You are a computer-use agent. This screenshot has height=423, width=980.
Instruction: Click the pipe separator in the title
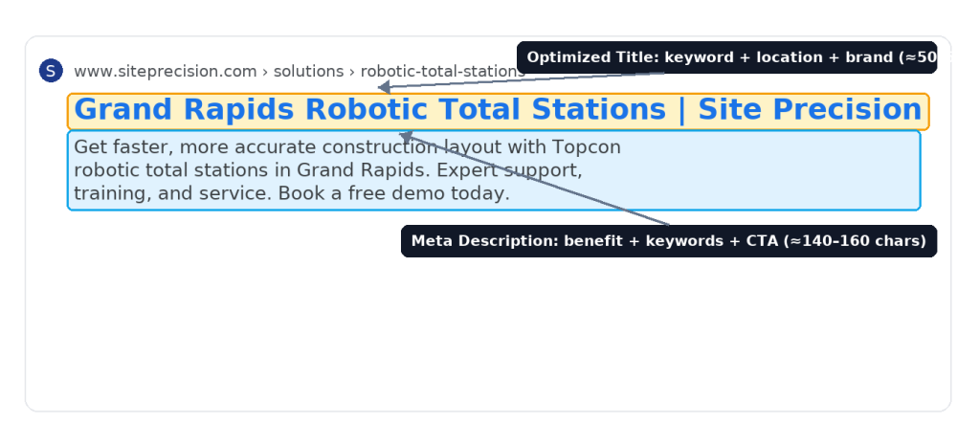681,110
